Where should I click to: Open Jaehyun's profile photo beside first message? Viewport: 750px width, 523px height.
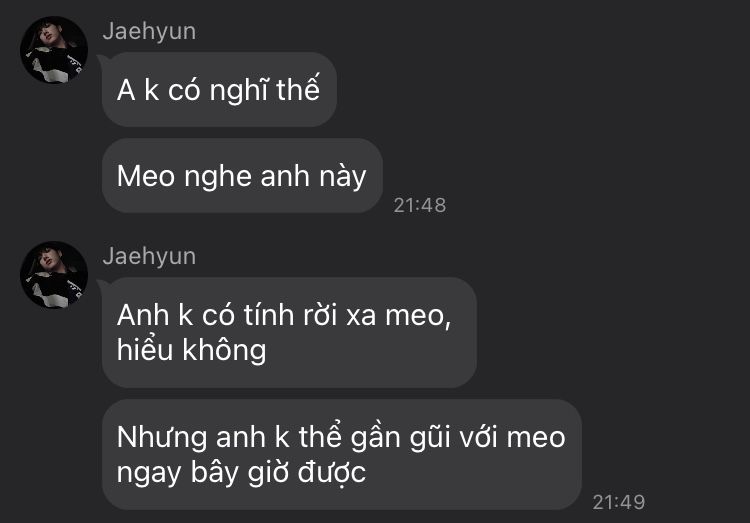tap(54, 50)
